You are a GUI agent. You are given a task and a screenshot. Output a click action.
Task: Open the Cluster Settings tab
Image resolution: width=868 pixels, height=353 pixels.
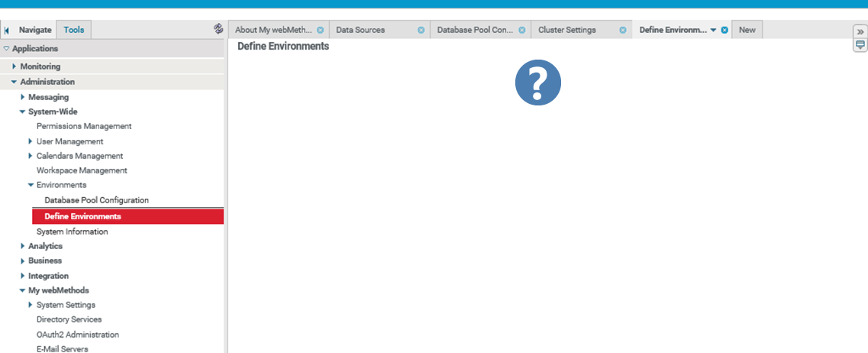coord(567,30)
